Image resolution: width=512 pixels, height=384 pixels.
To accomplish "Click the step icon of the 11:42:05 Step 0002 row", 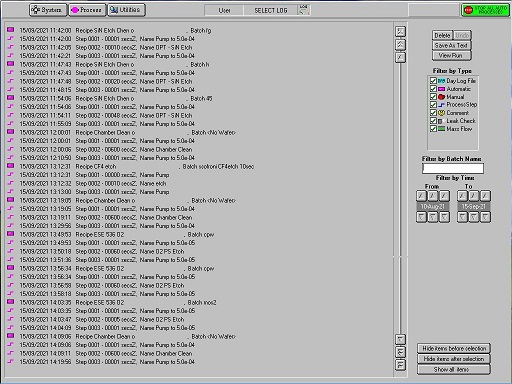I will (x=11, y=47).
